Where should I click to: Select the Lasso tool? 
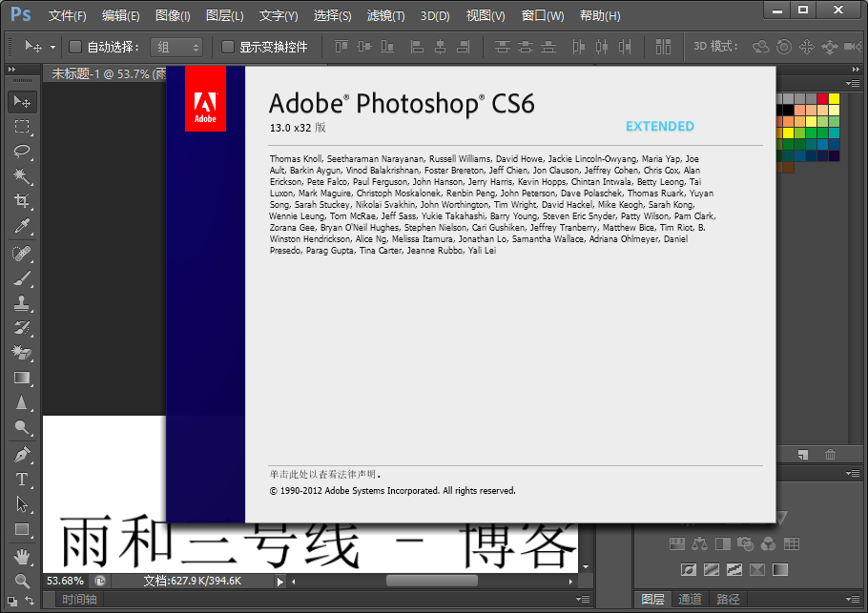22,152
